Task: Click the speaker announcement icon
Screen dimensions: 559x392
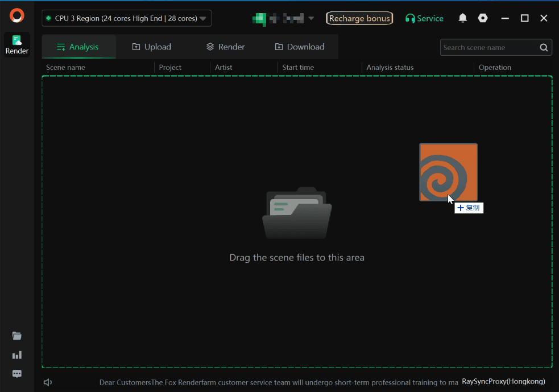Action: pyautogui.click(x=48, y=382)
